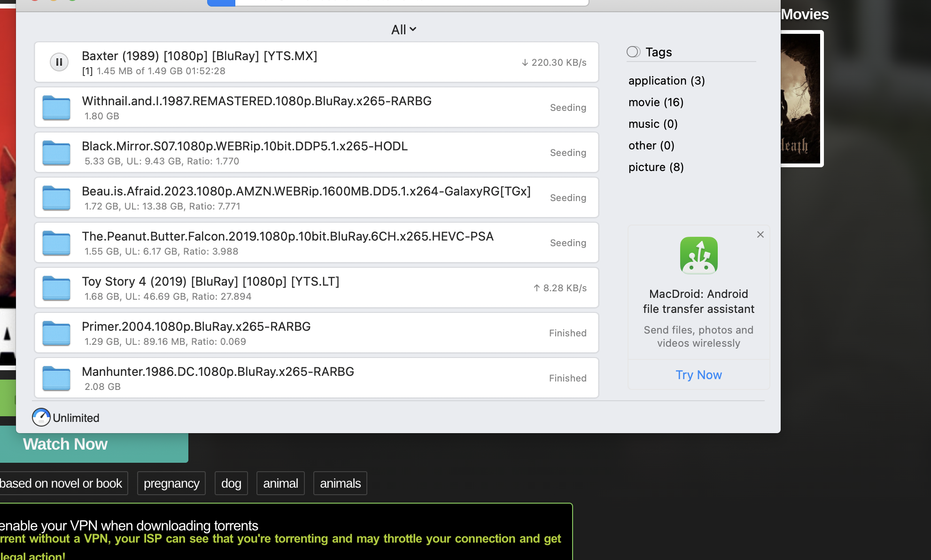Image resolution: width=931 pixels, height=560 pixels.
Task: Click the folder icon for Manhunter.1986.DC
Action: 56,378
